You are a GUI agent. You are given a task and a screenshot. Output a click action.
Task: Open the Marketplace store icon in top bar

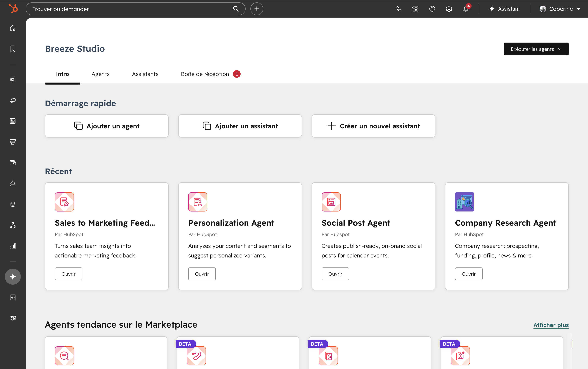415,9
